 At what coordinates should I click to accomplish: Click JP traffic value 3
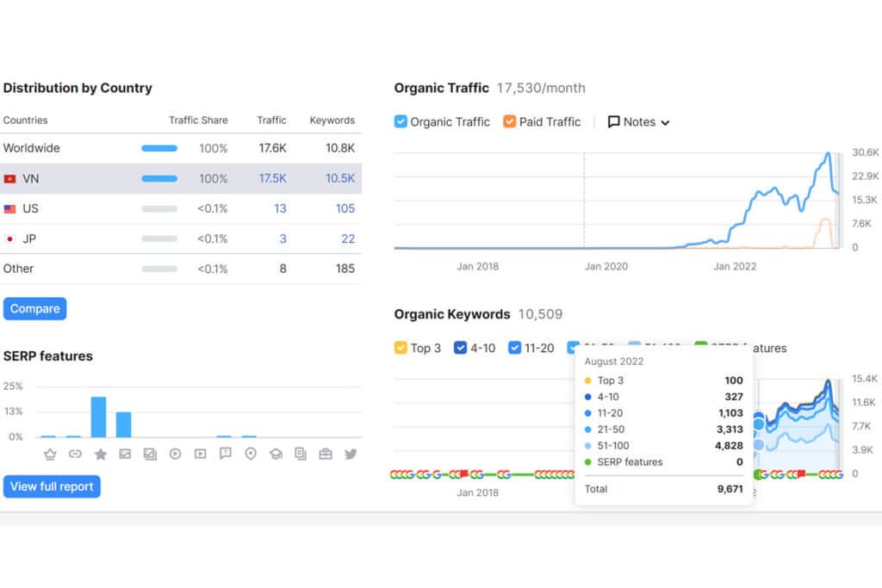click(x=283, y=239)
